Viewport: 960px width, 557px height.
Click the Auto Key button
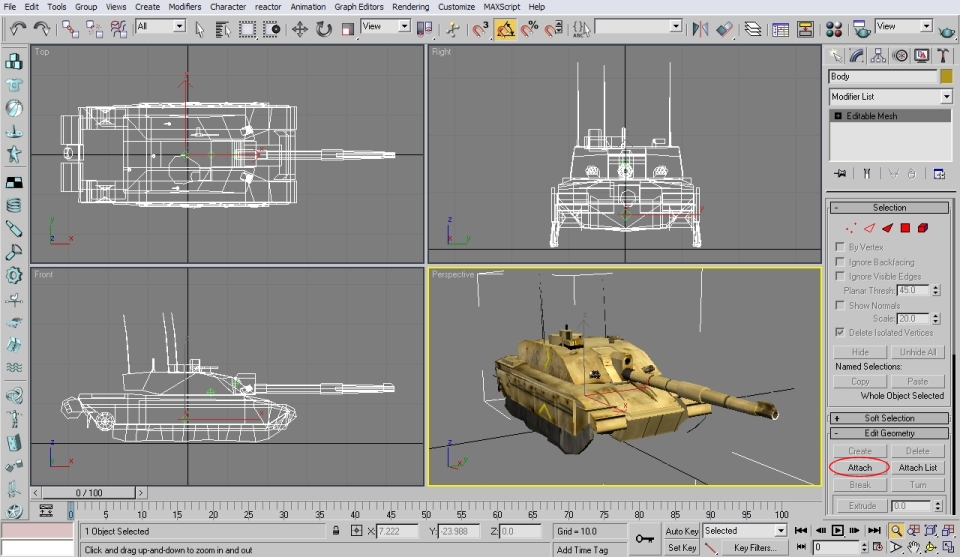[682, 531]
